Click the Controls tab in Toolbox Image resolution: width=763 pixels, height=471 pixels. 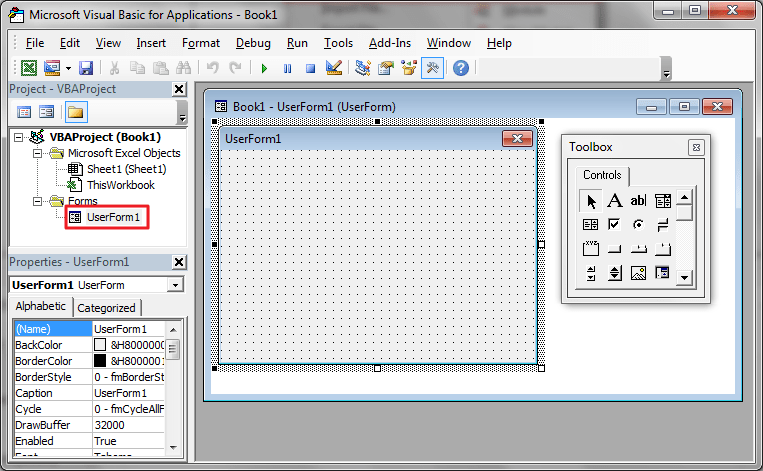coord(602,175)
